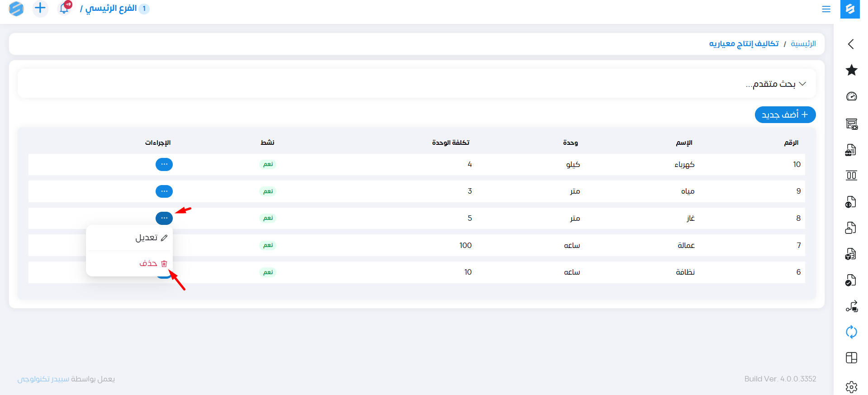Open the settings gear icon
Screen dimensions: 868x395
pos(851,387)
